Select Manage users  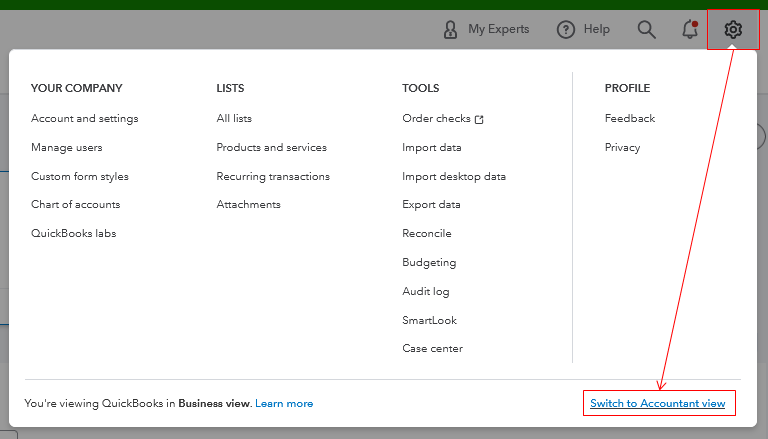click(67, 148)
